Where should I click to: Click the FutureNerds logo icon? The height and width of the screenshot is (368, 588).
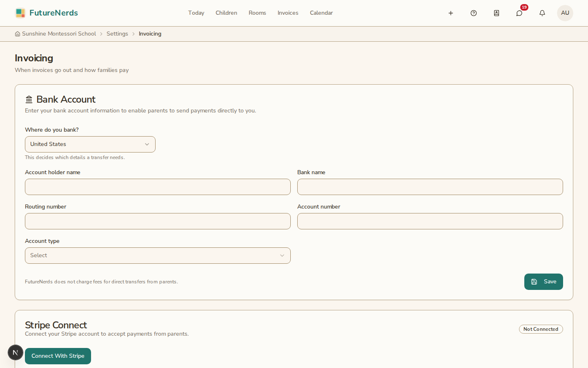(20, 13)
